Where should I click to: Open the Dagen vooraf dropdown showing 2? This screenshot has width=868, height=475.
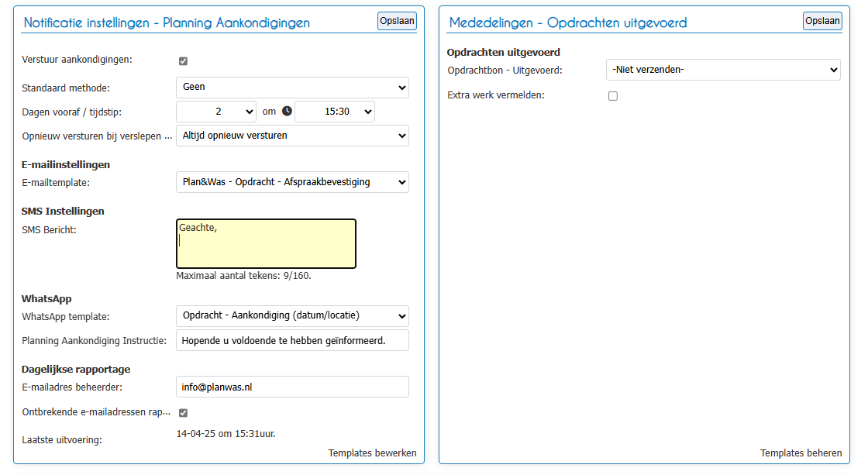coord(216,112)
